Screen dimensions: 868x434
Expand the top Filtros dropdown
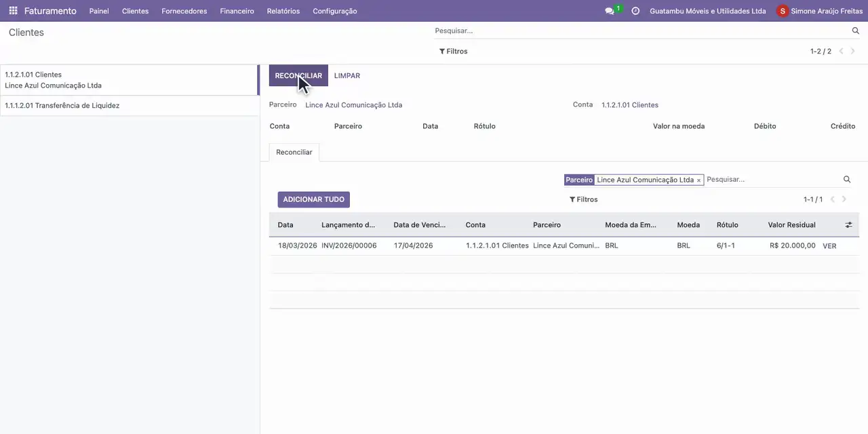454,51
